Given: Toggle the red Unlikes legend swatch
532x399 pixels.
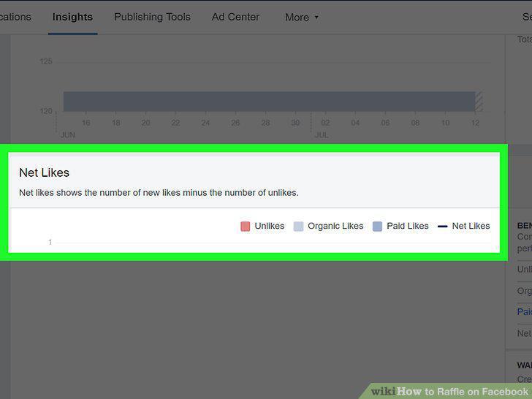Looking at the screenshot, I should [x=245, y=227].
